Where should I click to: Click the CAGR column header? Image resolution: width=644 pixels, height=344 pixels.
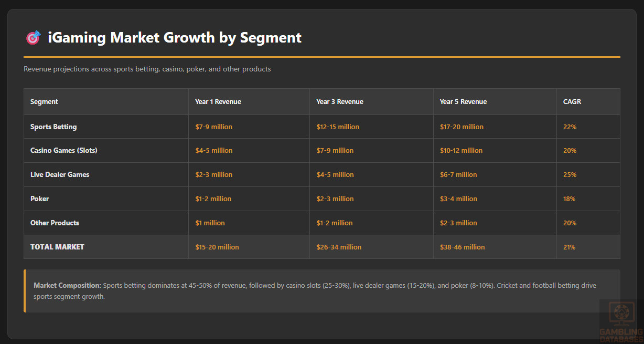tap(572, 102)
